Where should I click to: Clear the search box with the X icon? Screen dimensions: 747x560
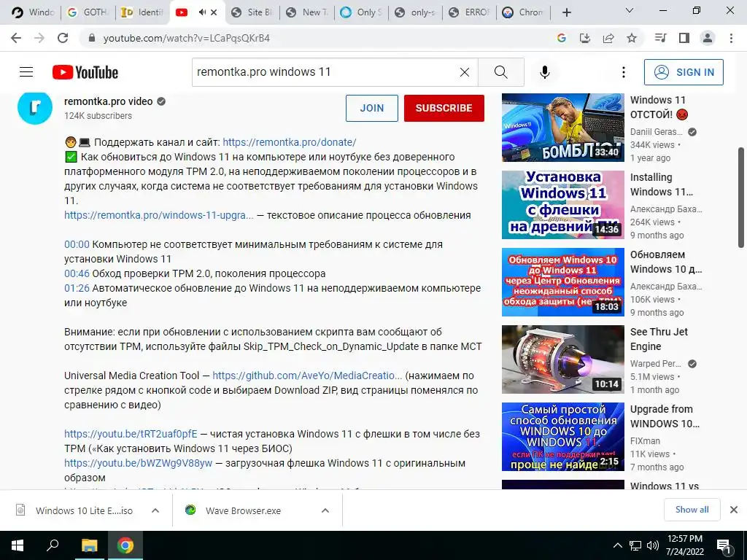(465, 72)
